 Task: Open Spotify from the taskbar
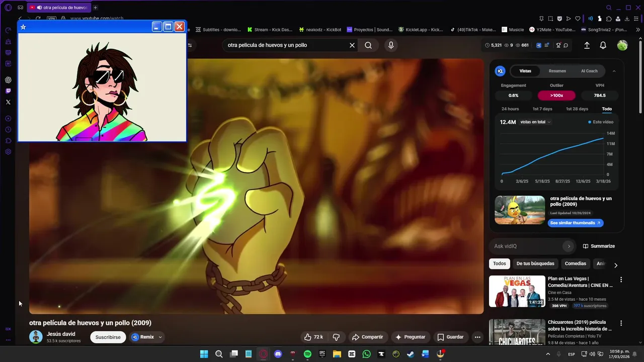tap(307, 354)
